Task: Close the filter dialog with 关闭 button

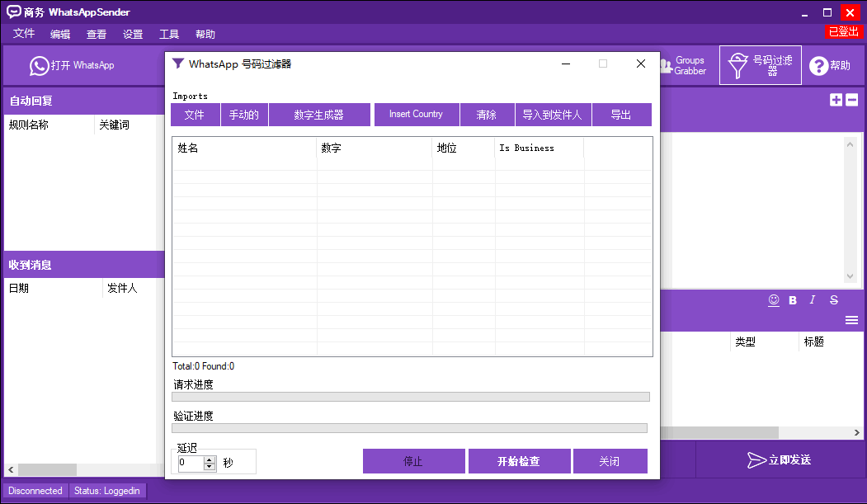Action: coord(610,461)
